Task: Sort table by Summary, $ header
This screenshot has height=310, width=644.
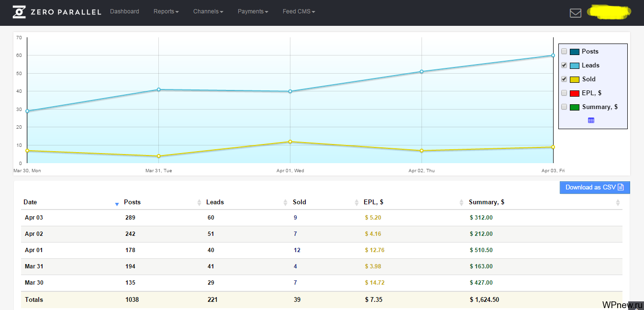Action: click(x=487, y=202)
